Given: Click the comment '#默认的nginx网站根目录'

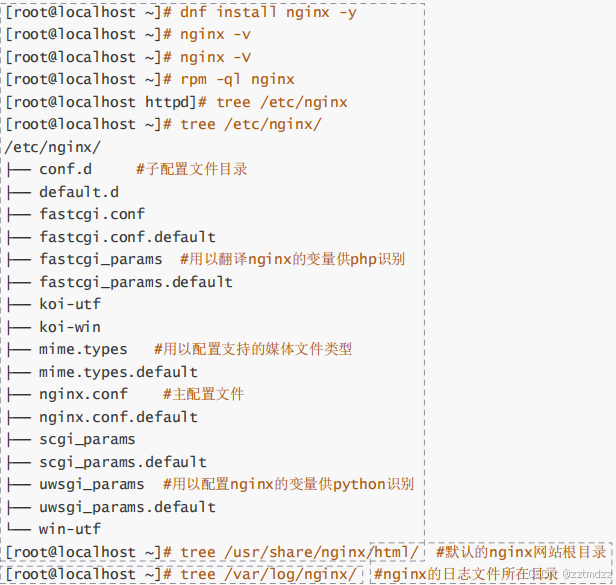Looking at the screenshot, I should pyautogui.click(x=521, y=552).
